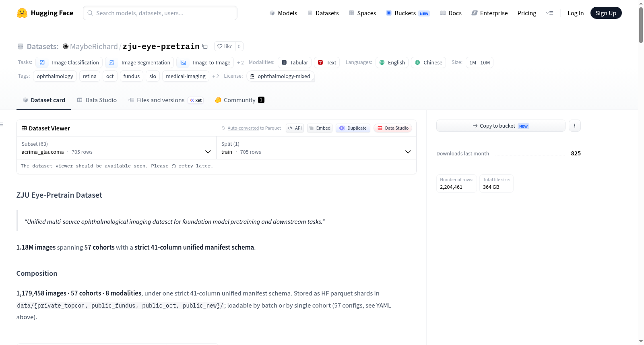Click the Total file size value 364 GB

[491, 187]
